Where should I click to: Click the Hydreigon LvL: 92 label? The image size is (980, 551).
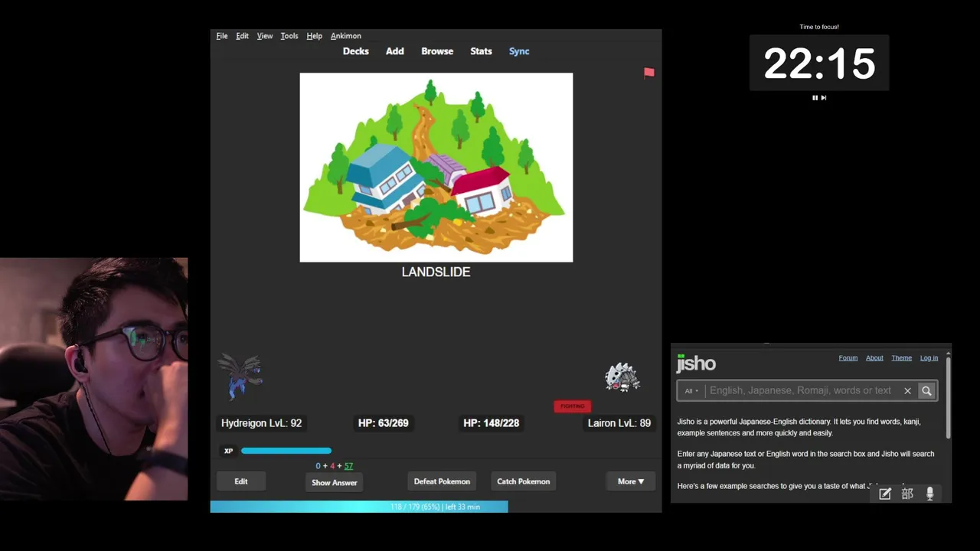(x=261, y=423)
